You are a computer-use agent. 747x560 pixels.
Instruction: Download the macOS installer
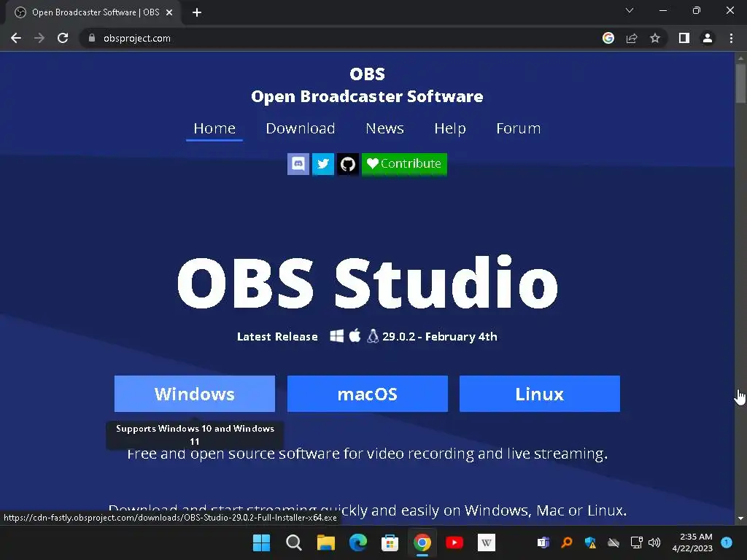click(368, 394)
